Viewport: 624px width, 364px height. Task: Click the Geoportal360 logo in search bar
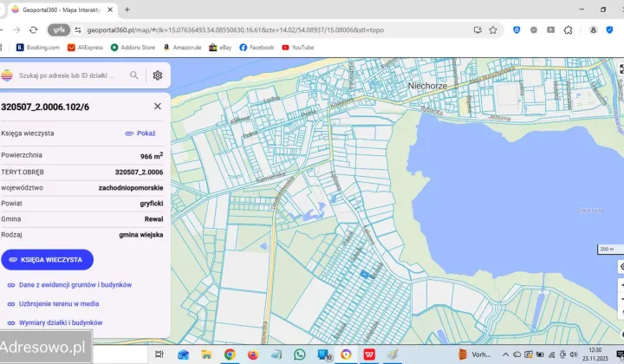(x=8, y=75)
